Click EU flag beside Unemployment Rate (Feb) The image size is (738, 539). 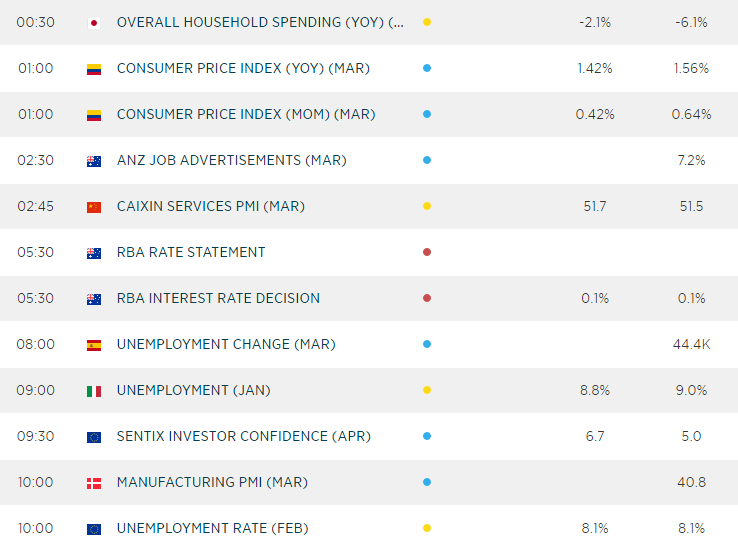[x=94, y=529]
